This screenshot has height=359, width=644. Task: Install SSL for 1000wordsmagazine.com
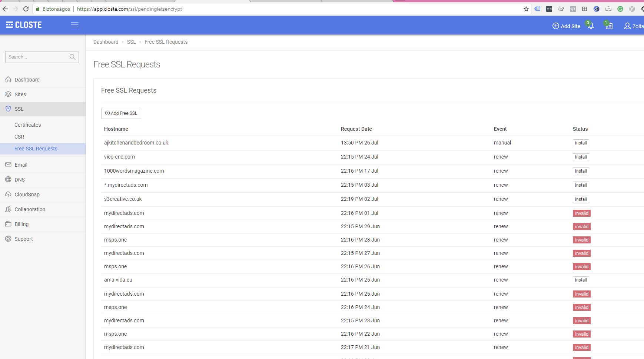point(581,171)
